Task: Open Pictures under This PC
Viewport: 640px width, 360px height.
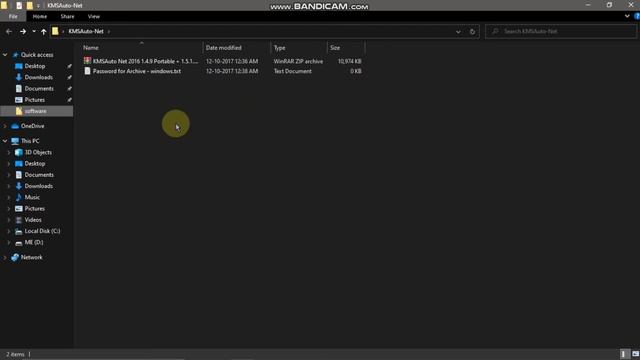Action: click(x=35, y=209)
